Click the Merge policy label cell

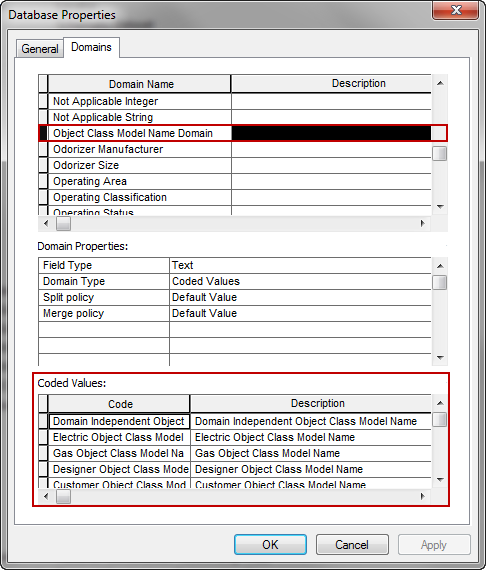point(104,313)
